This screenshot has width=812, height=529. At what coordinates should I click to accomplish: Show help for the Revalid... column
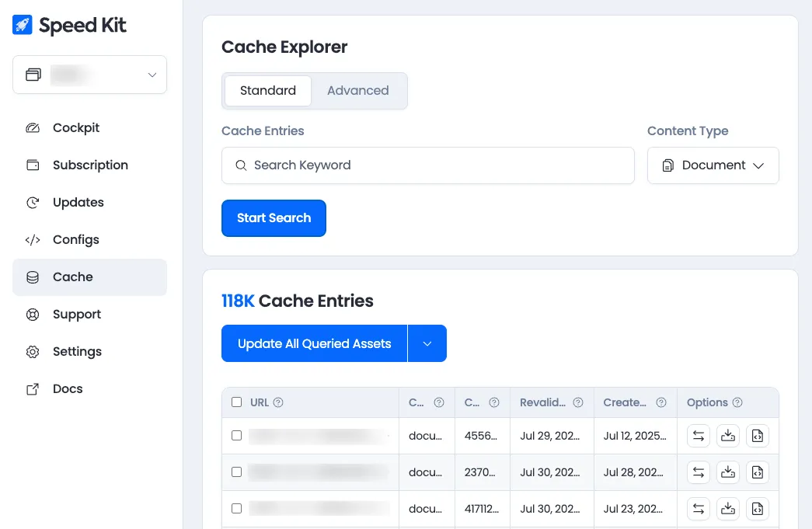tap(578, 402)
